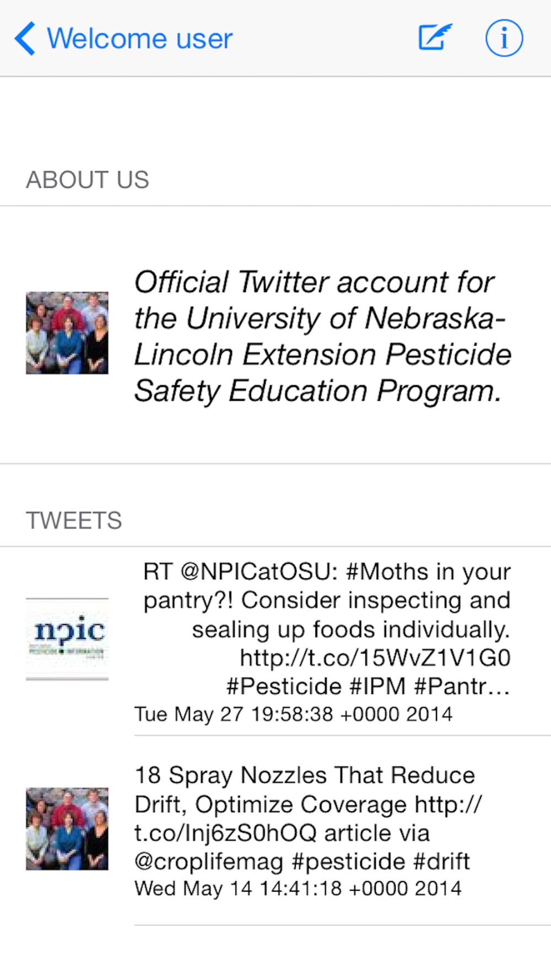
Task: Open the 18 Spray Nozzles tweet
Action: click(308, 818)
